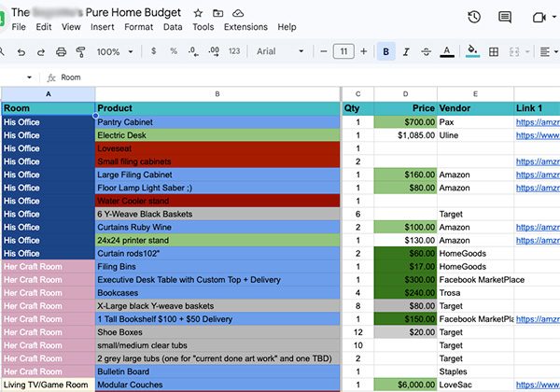Open the Edit menu
Screen dimensions: 560x392
44,27
